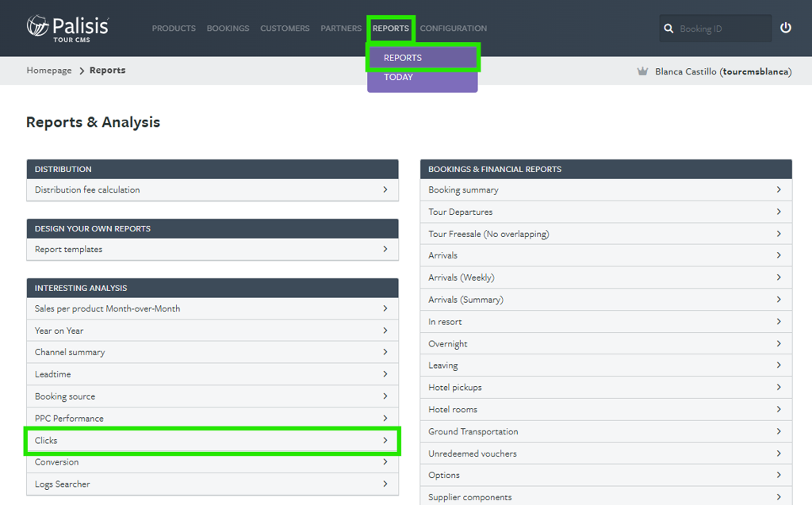
Task: Click the Palisis Tour CMS logo
Action: [68, 28]
